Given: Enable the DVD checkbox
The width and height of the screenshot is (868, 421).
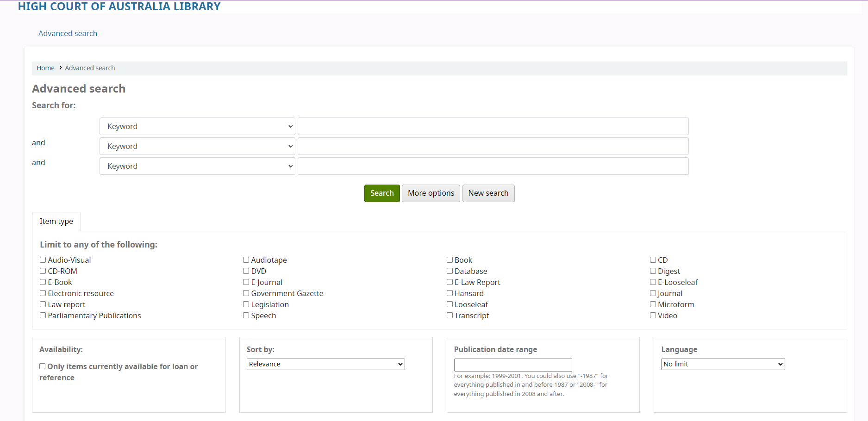Looking at the screenshot, I should pyautogui.click(x=246, y=271).
